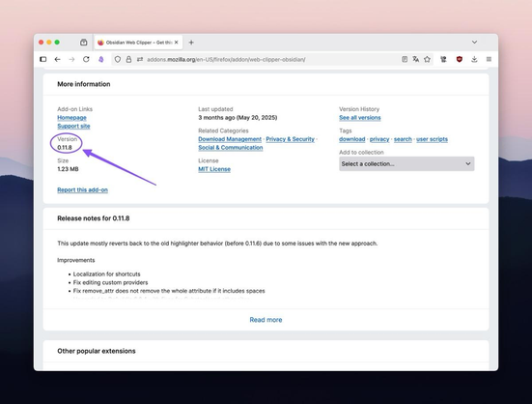Click See all versions link
Image resolution: width=532 pixels, height=404 pixels.
pos(359,118)
